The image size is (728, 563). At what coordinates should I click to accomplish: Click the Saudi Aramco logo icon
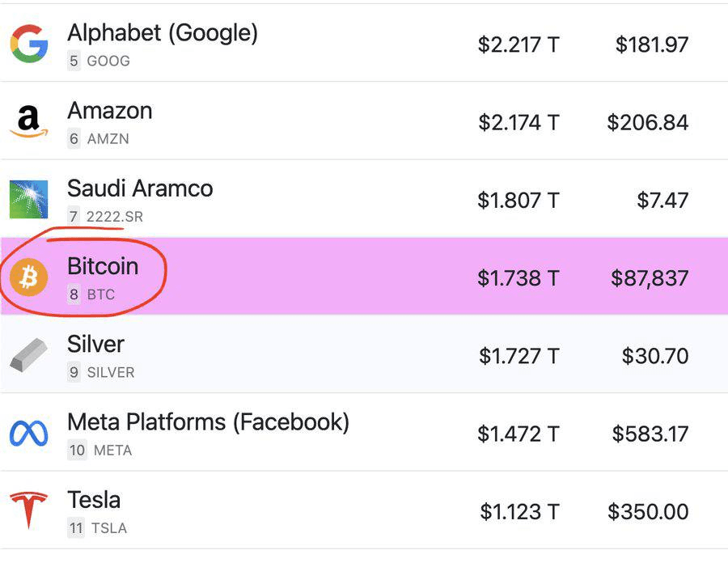point(29,200)
